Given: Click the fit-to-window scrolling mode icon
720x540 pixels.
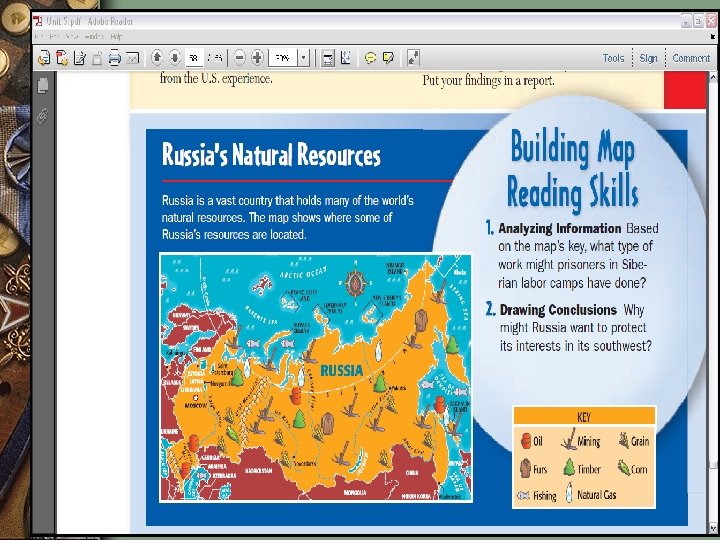Looking at the screenshot, I should pyautogui.click(x=328, y=58).
